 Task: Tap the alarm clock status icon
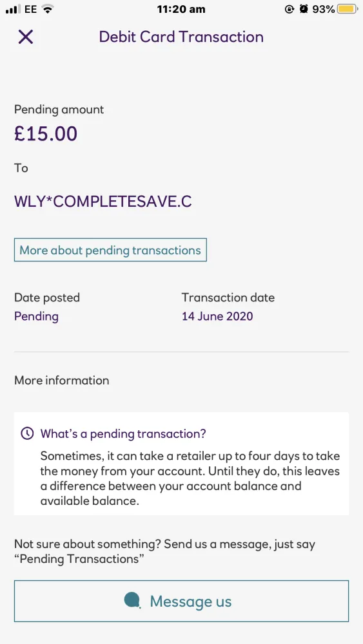[x=304, y=9]
